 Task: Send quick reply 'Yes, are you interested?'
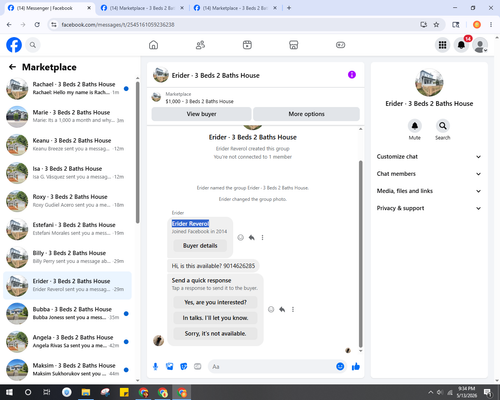[215, 302]
